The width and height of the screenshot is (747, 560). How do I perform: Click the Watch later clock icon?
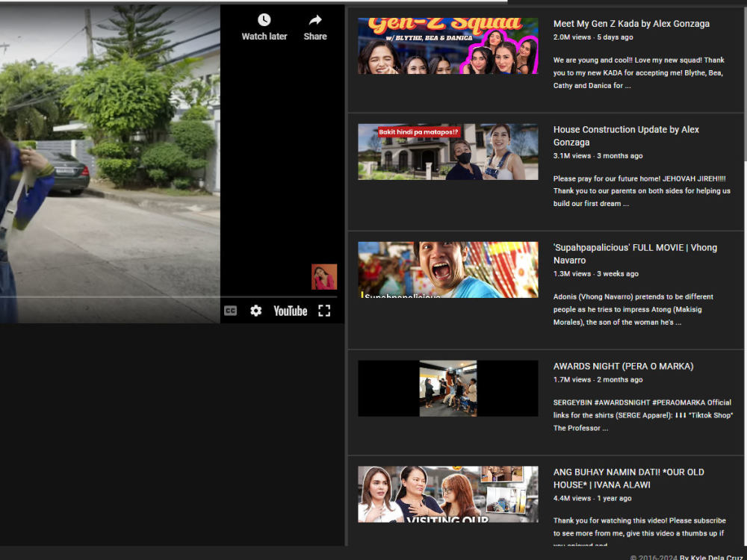tap(264, 20)
